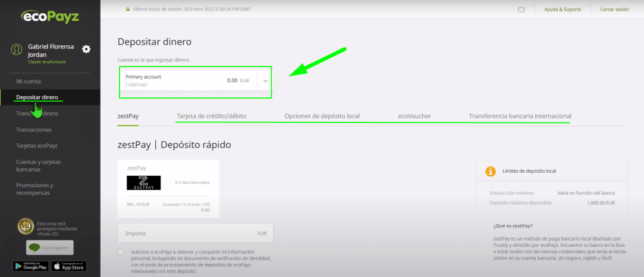Click the orange info icon for deposit limits

tap(491, 171)
